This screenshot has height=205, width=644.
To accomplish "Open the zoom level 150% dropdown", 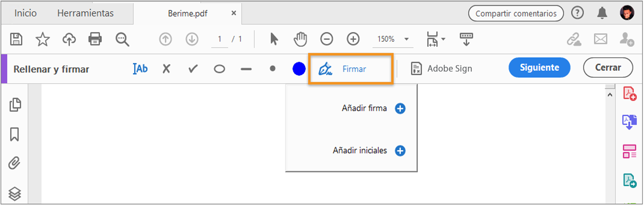I will coord(392,39).
